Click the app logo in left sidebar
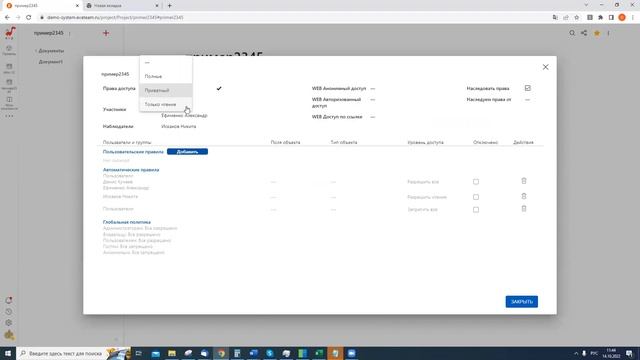640x360 pixels. 10,33
